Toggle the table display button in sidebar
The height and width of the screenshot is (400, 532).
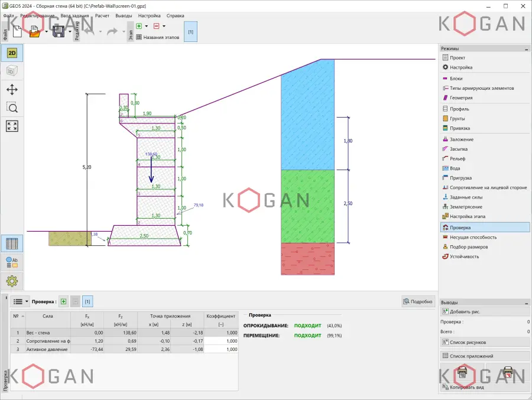coord(12,243)
